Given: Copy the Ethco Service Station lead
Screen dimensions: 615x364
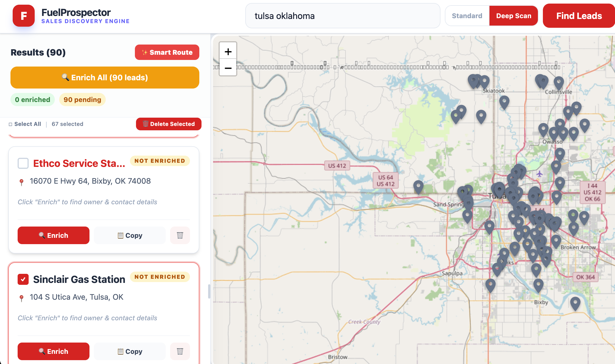Looking at the screenshot, I should tap(130, 235).
